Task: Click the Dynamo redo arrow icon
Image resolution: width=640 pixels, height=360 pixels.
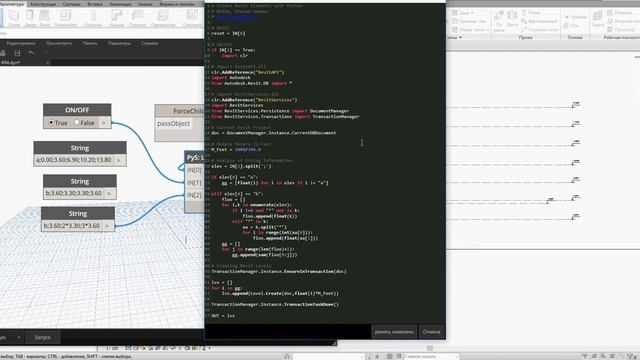Action: pos(45,53)
